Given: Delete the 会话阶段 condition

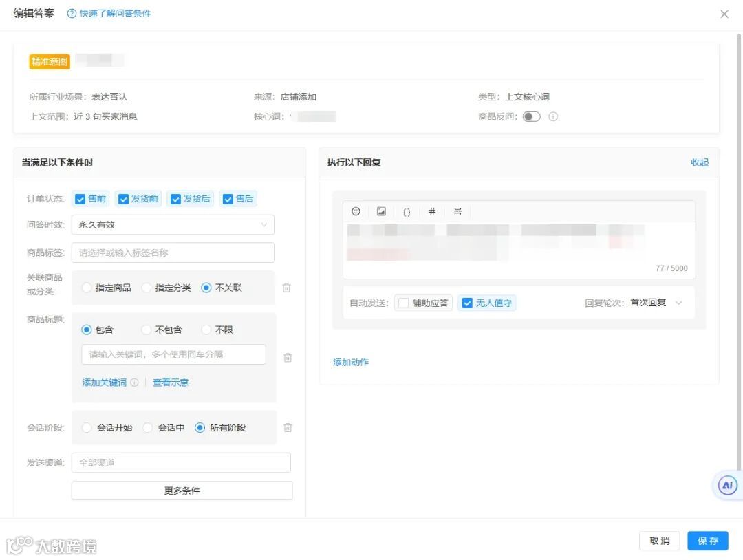Looking at the screenshot, I should [x=288, y=428].
